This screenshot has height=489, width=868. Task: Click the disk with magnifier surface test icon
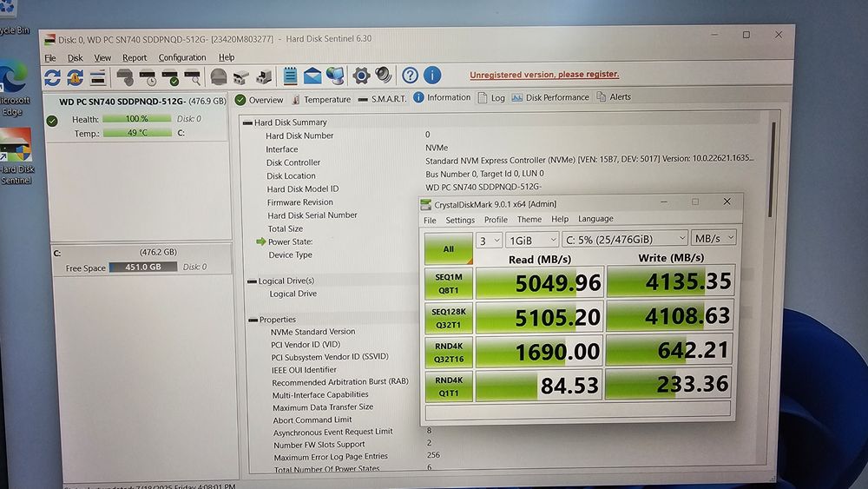tap(192, 77)
